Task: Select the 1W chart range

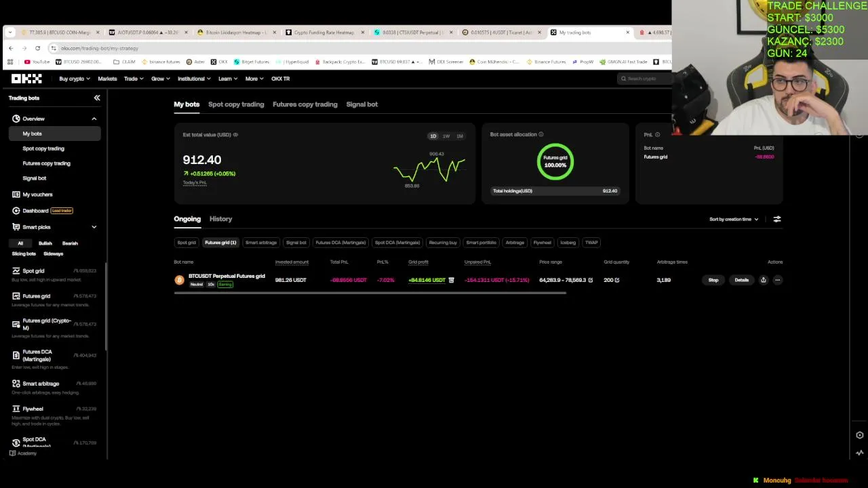Action: pos(446,136)
